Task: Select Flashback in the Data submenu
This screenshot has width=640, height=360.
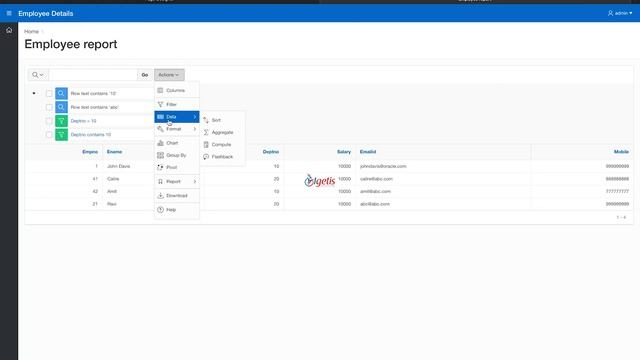Action: pyautogui.click(x=222, y=157)
